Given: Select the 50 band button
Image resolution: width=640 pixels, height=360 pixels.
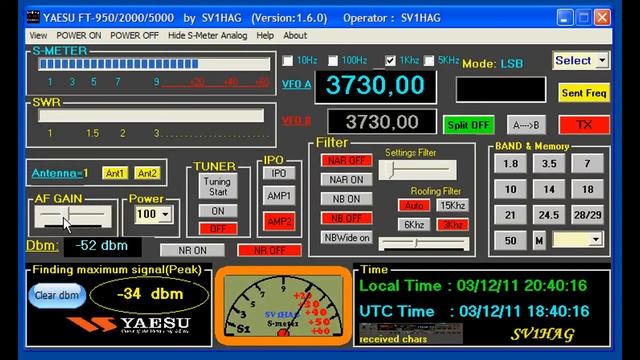Looking at the screenshot, I should [510, 241].
